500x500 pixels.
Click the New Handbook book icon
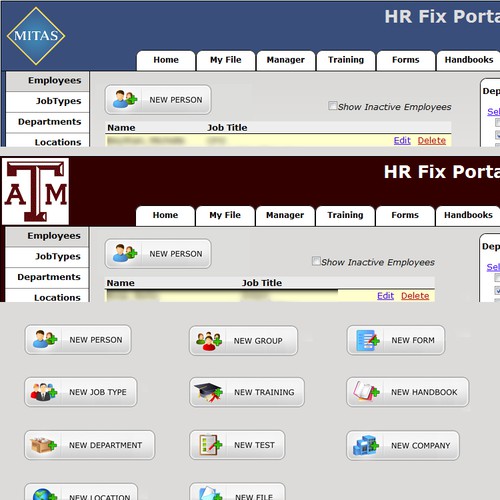pyautogui.click(x=366, y=391)
